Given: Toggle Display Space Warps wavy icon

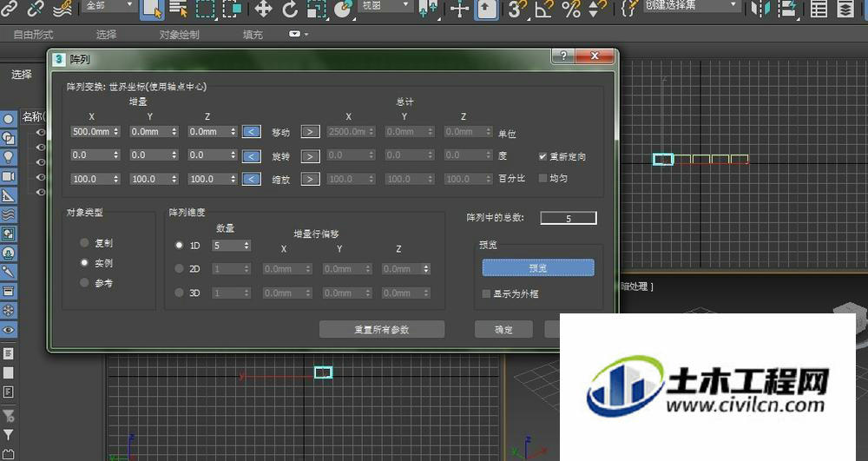Looking at the screenshot, I should [x=9, y=214].
